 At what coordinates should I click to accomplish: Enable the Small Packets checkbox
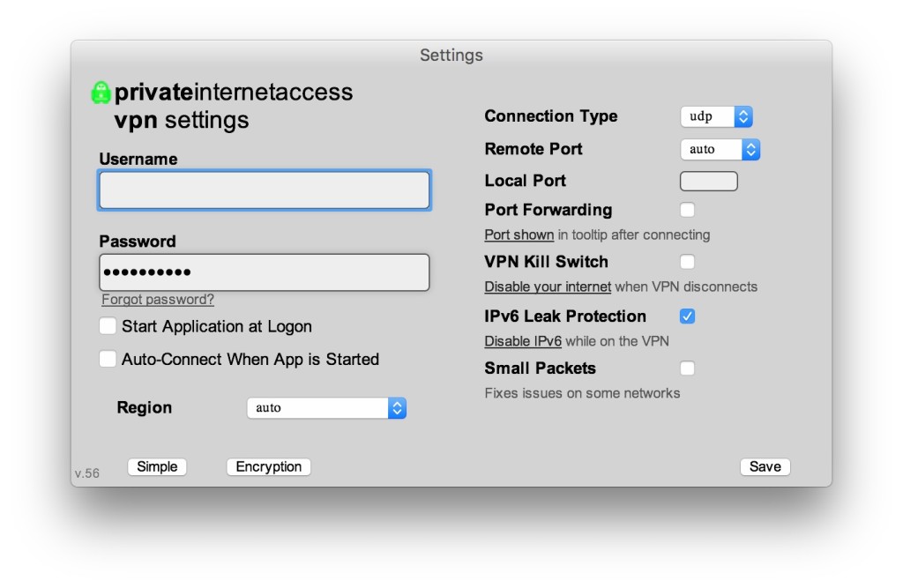coord(687,368)
